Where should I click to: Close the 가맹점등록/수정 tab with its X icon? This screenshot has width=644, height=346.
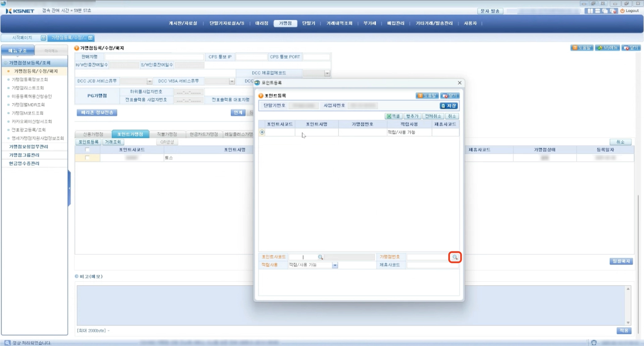coord(91,38)
